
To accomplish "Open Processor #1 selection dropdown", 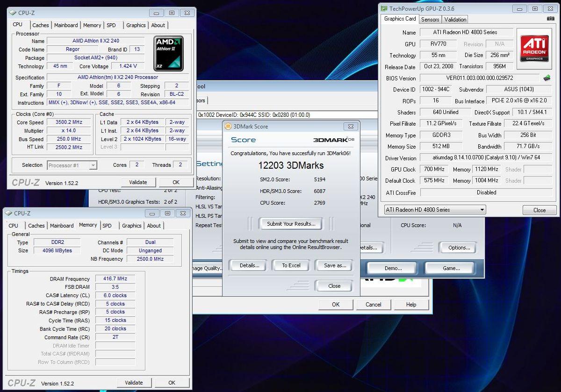I will point(72,165).
